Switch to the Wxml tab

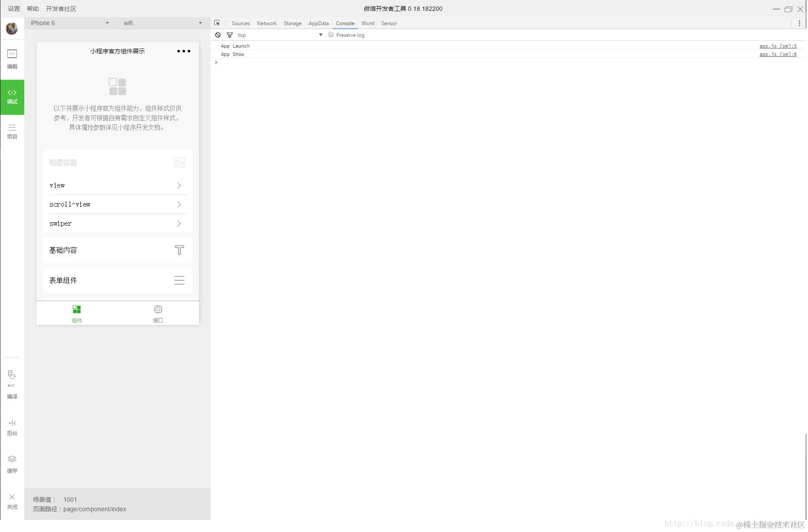[x=368, y=23]
